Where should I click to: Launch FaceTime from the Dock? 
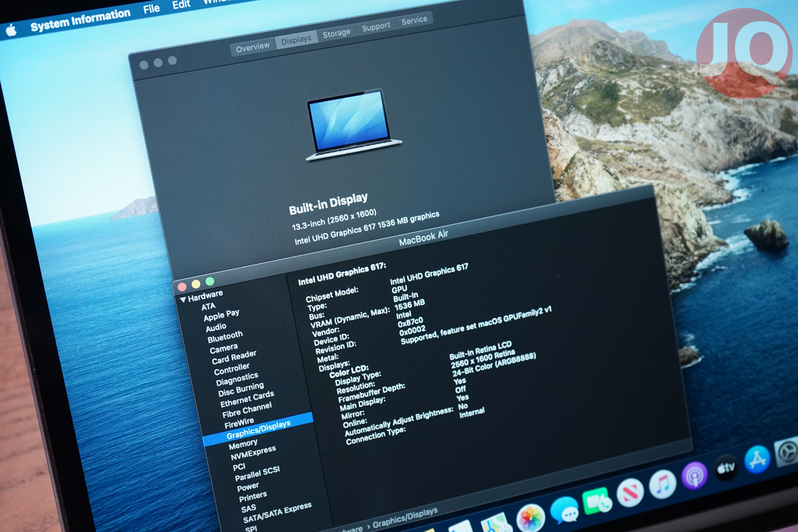point(597,502)
